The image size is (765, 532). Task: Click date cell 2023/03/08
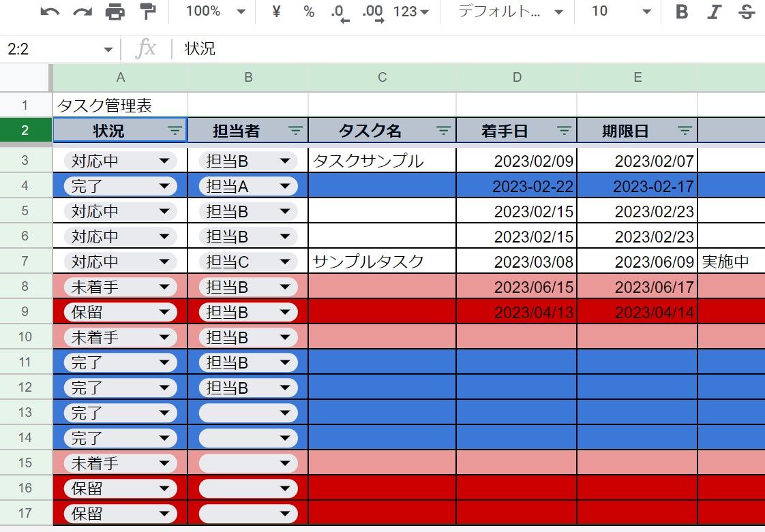[517, 262]
